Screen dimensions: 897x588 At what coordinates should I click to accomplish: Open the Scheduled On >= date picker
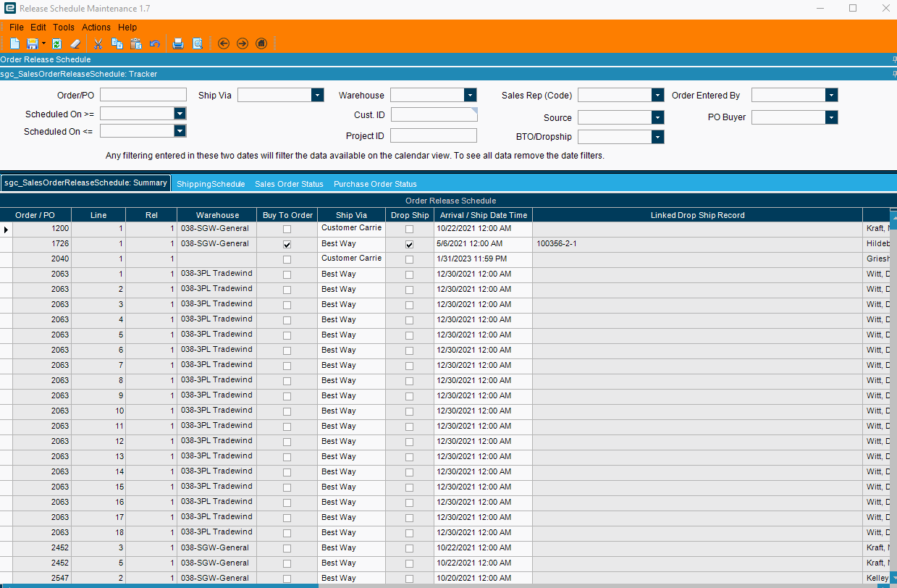[x=180, y=114]
